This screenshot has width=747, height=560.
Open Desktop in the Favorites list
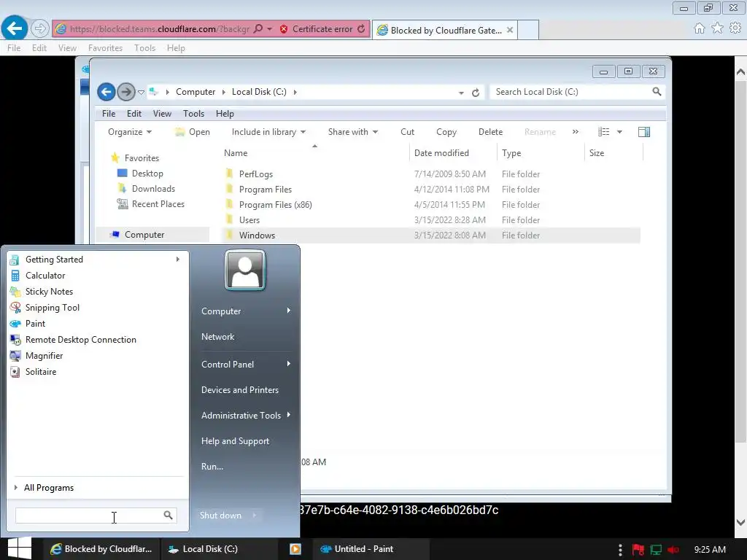coord(147,174)
